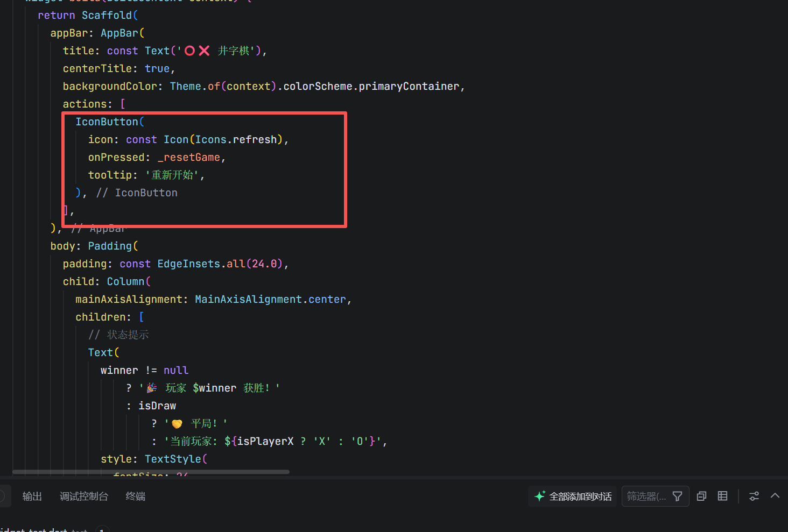The height and width of the screenshot is (532, 788).
Task: Click 'Column(' on the child line
Action: [x=129, y=282]
